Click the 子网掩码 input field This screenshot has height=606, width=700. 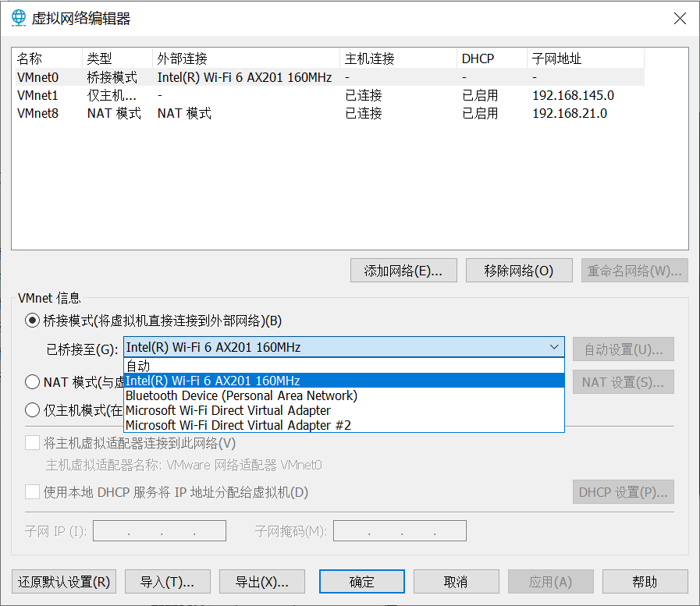pyautogui.click(x=400, y=530)
